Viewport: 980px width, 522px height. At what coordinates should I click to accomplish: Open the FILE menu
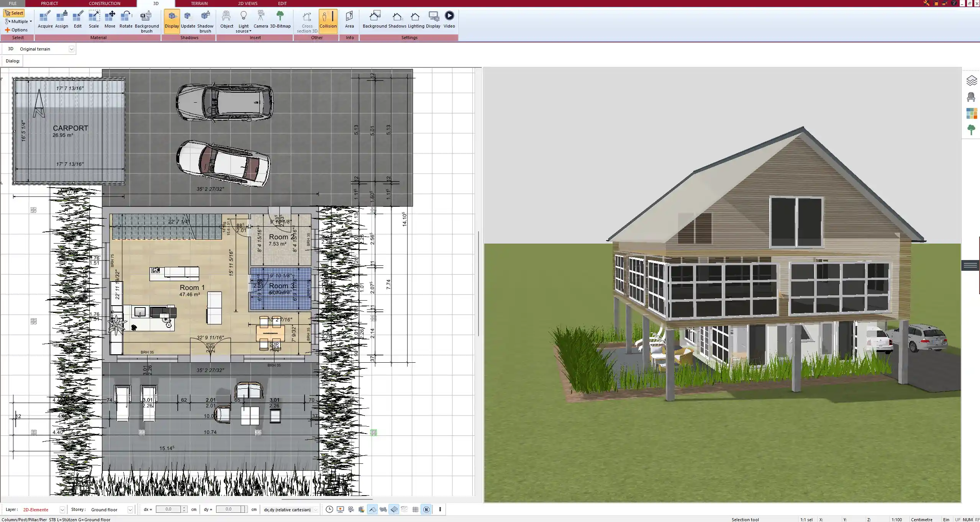click(x=13, y=3)
